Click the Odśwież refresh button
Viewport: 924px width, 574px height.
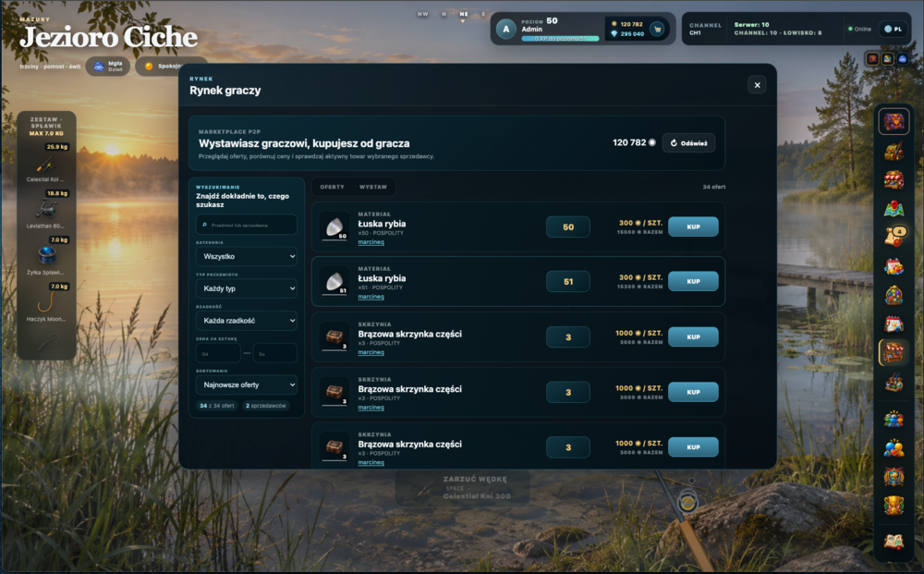(688, 143)
